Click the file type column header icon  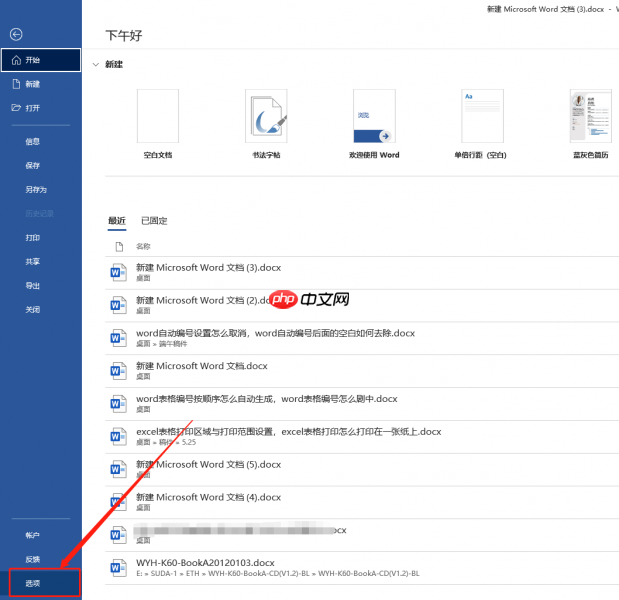(x=119, y=247)
